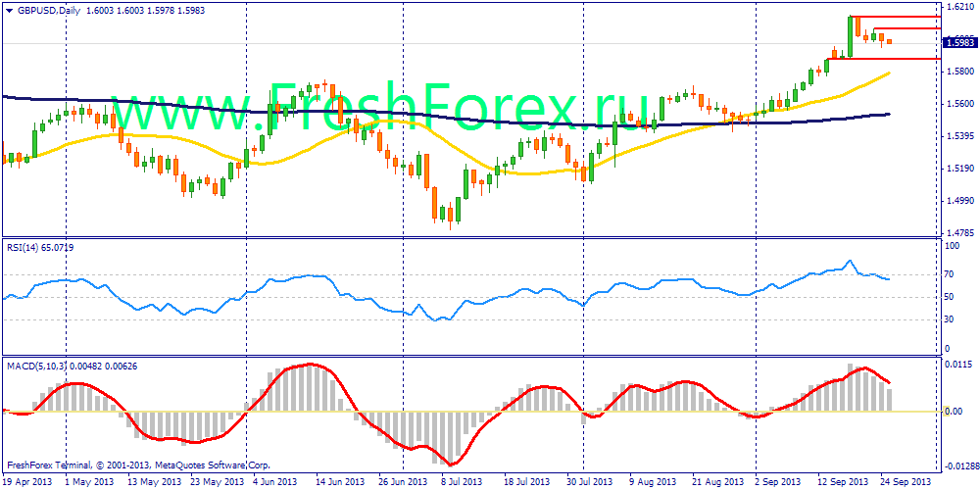
Task: Click the 4 Jun 2013 date label
Action: tap(274, 482)
